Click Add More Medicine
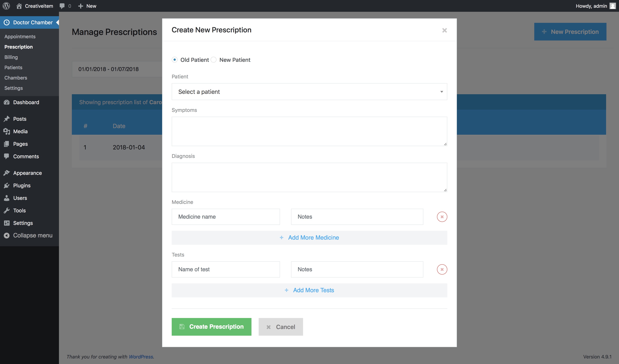The image size is (619, 364). [x=309, y=237]
